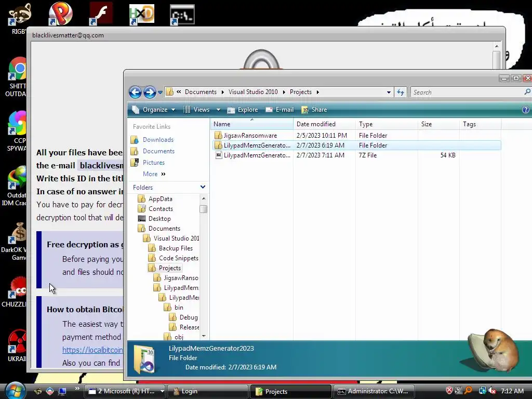Viewport: 532px width, 399px height.
Task: Click into the Explorer Search box
Action: (x=467, y=92)
